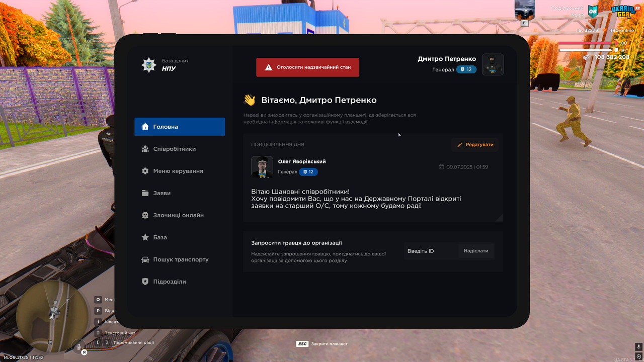This screenshot has width=644, height=362.
Task: Click the shield icon beside Підрозділи
Action: (145, 282)
